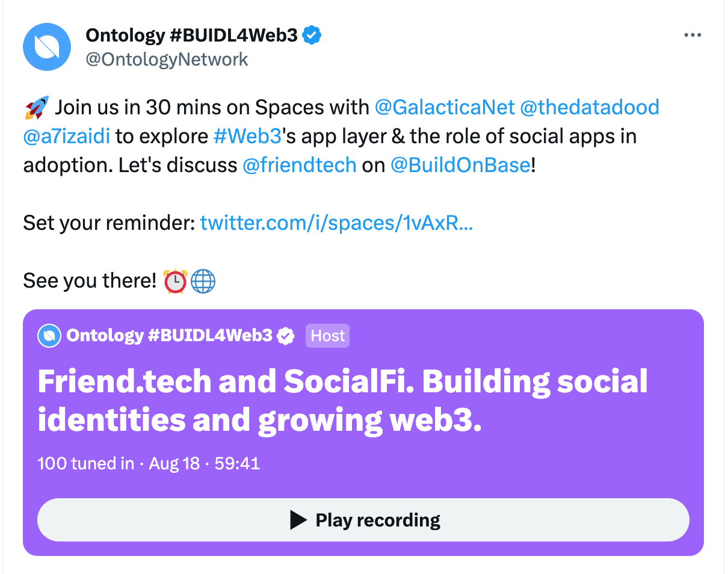Open the @BuildOnBase mention
This screenshot has width=728, height=574.
coord(460,165)
